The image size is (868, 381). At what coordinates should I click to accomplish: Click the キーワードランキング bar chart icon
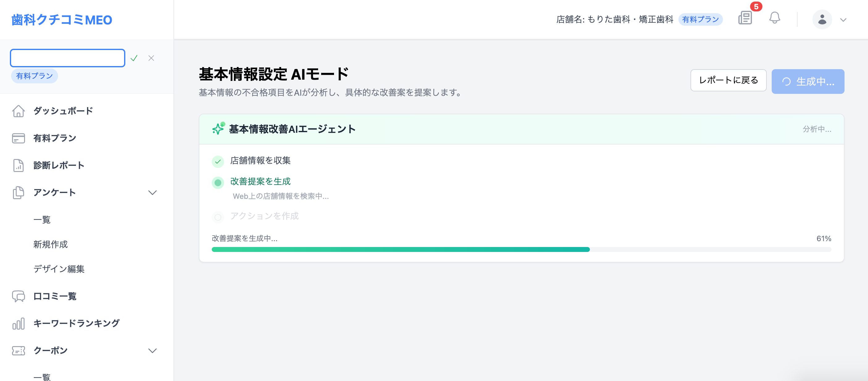tap(19, 323)
